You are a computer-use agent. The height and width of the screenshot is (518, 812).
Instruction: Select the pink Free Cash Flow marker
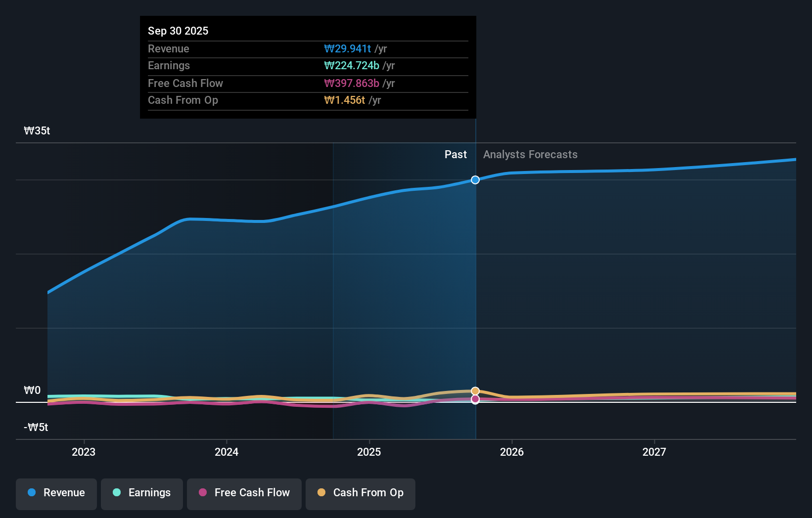[475, 400]
